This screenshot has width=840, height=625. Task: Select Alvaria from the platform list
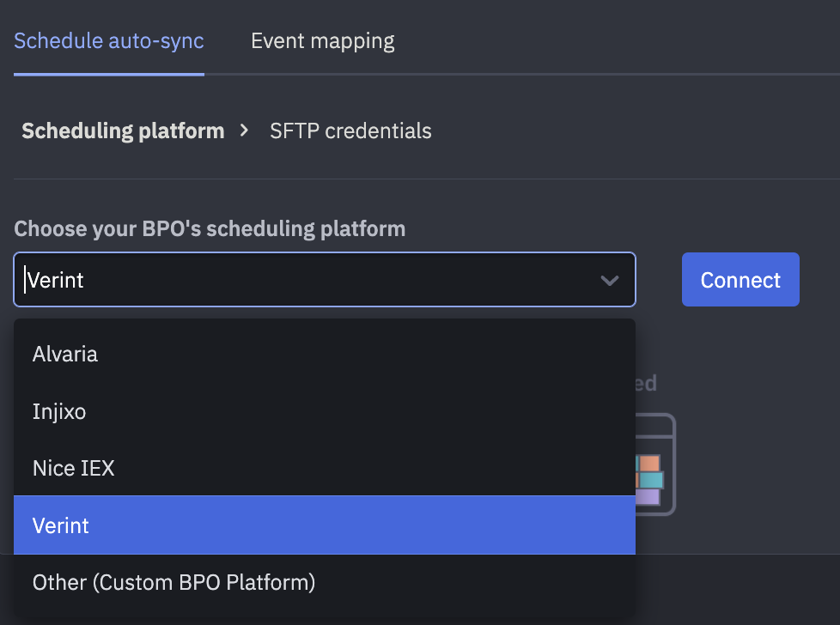coord(65,354)
